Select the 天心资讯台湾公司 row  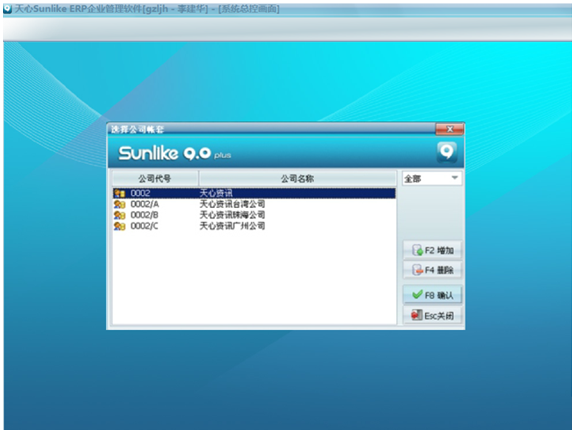click(254, 204)
